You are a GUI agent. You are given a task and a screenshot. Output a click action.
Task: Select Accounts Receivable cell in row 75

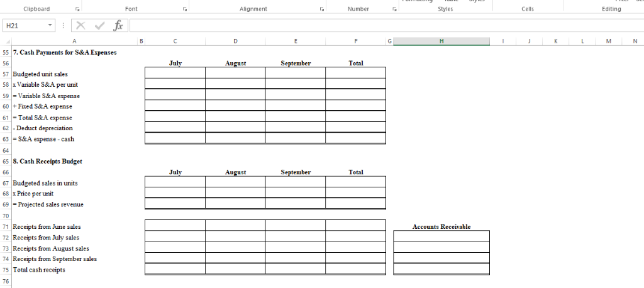441,269
